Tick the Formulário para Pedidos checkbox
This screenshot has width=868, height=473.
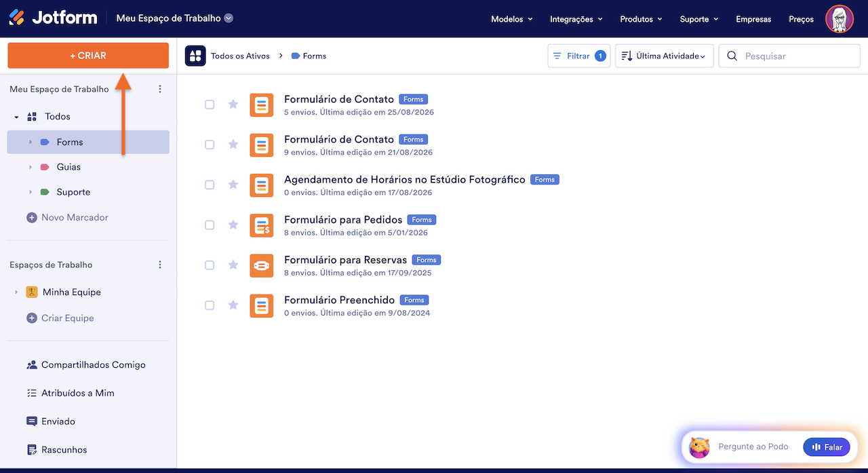click(210, 225)
